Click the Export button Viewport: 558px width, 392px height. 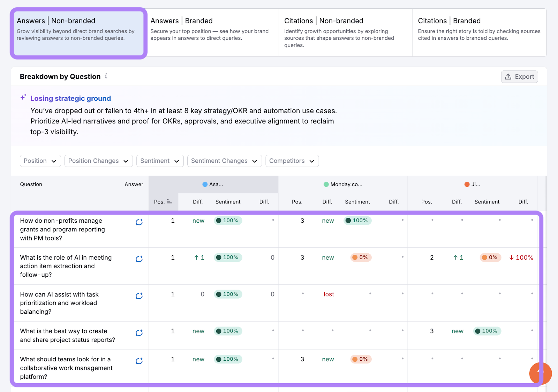click(519, 77)
